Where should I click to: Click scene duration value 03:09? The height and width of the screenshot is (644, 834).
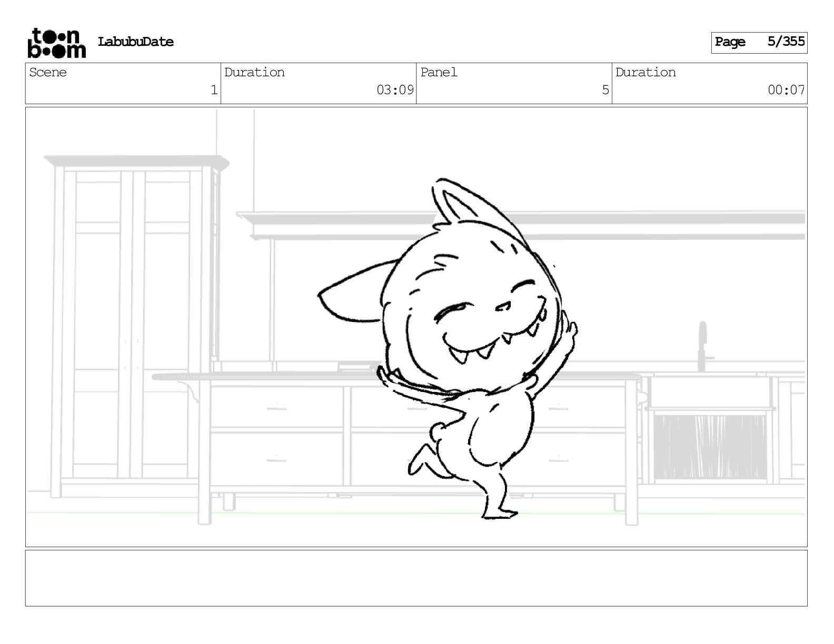point(395,90)
